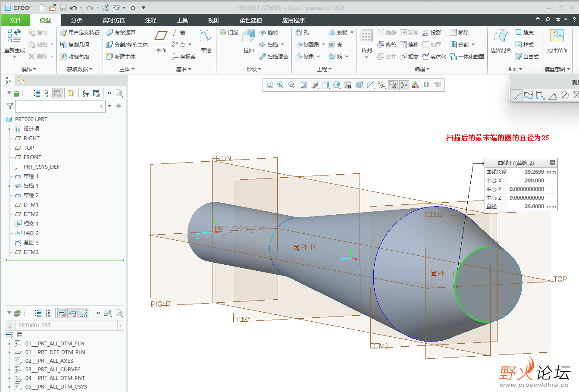Click the Axis (轴) datum tool

click(178, 32)
